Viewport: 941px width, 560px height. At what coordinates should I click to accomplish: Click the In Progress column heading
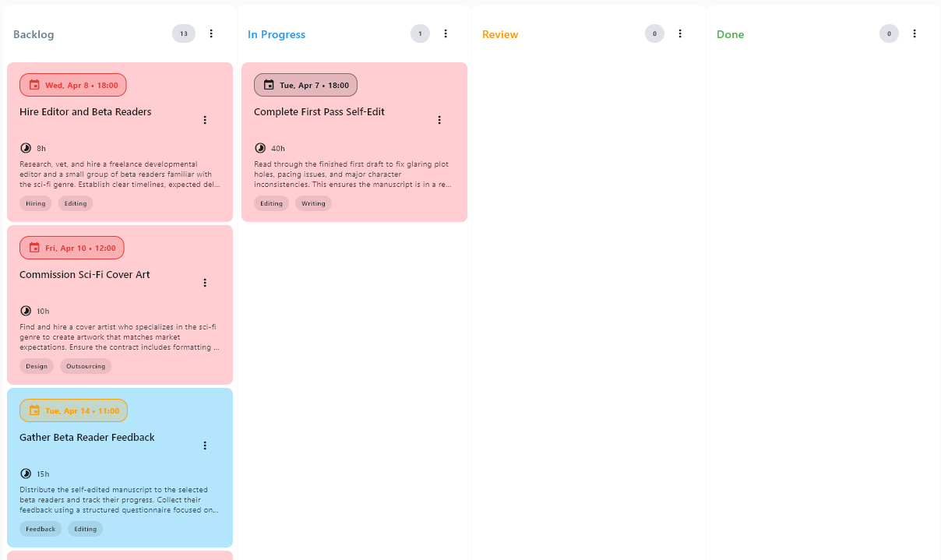(277, 34)
